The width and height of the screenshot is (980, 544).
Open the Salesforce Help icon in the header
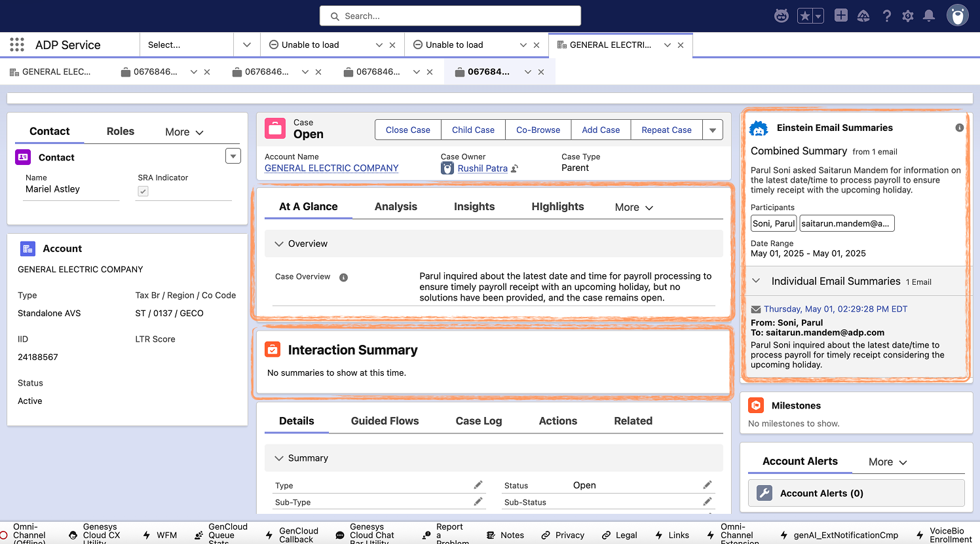click(886, 15)
